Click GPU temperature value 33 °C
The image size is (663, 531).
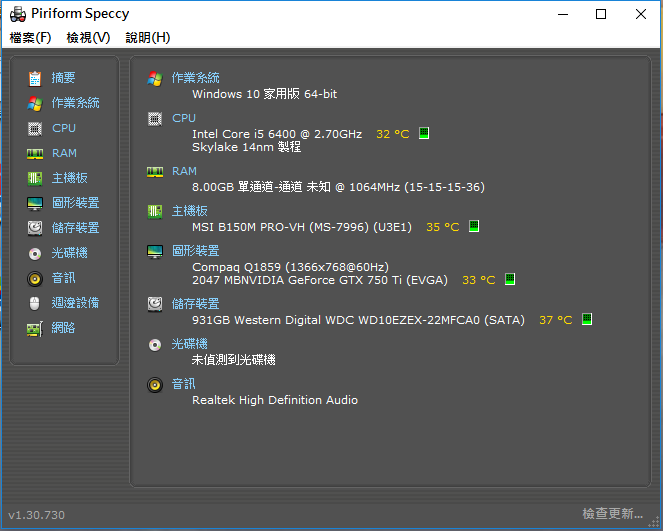coord(479,280)
